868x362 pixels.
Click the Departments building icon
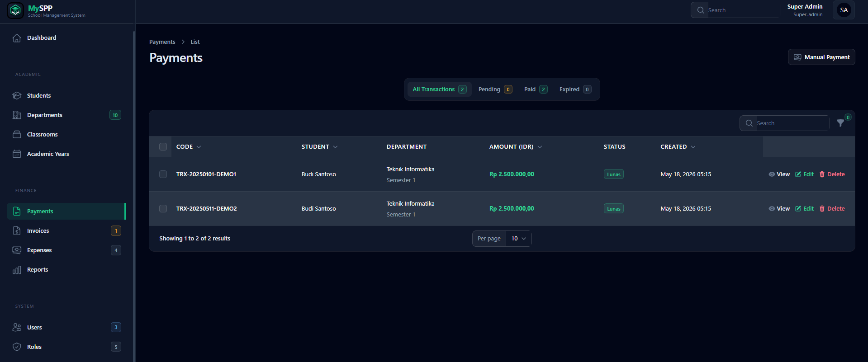(x=17, y=115)
